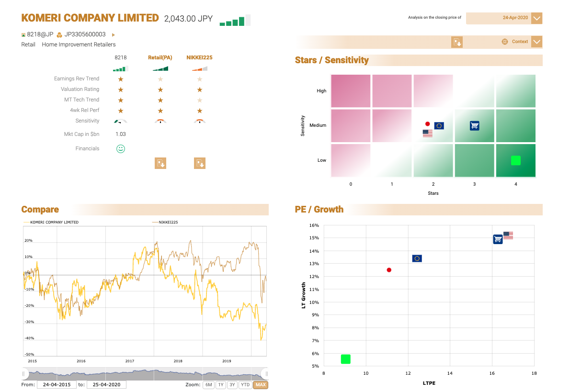Set chart zoom to 6M
Image resolution: width=570 pixels, height=392 pixels.
(x=209, y=385)
